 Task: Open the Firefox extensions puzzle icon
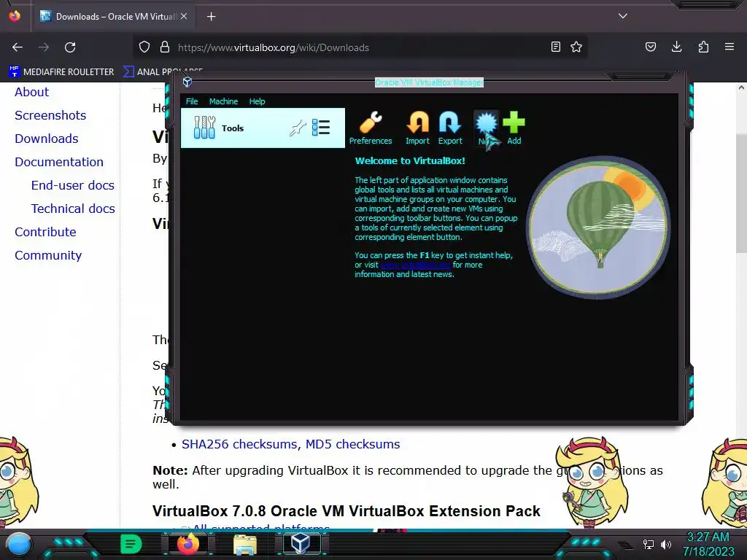coord(703,47)
